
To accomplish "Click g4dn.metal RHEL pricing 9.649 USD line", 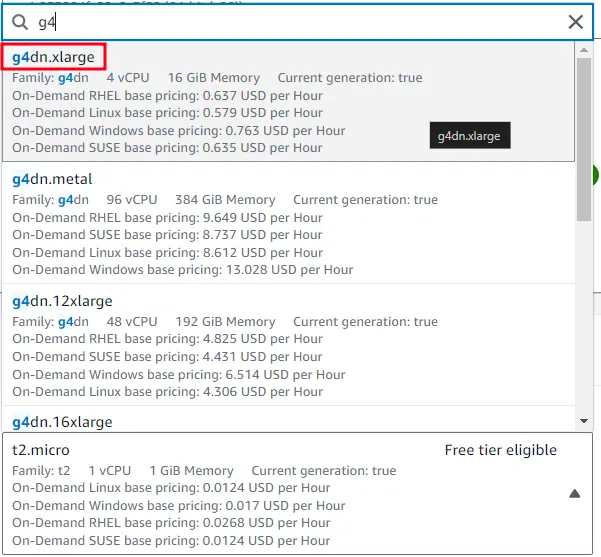I will 167,217.
